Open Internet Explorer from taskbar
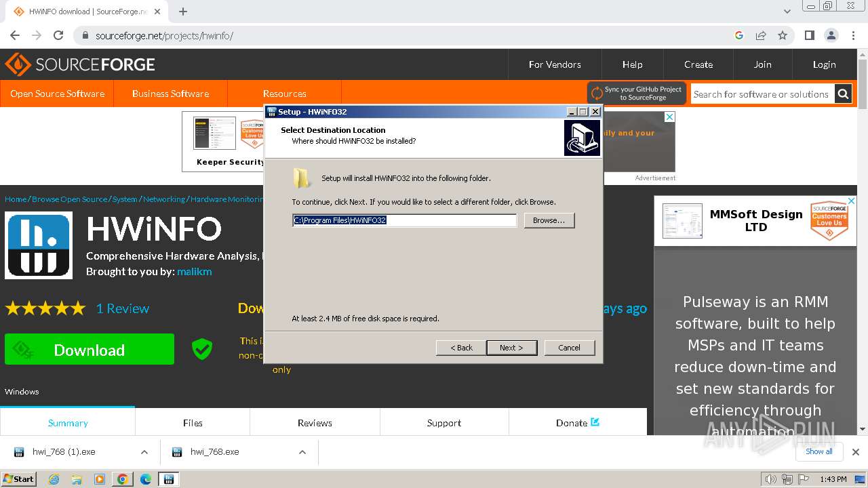 pos(54,479)
